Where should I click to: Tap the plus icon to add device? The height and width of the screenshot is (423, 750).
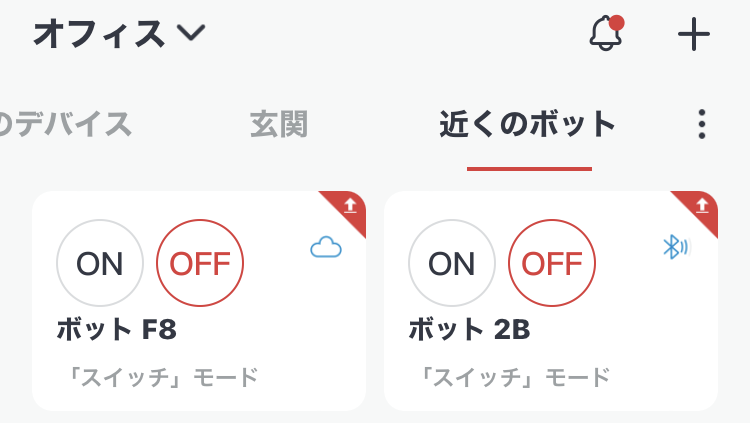[693, 34]
